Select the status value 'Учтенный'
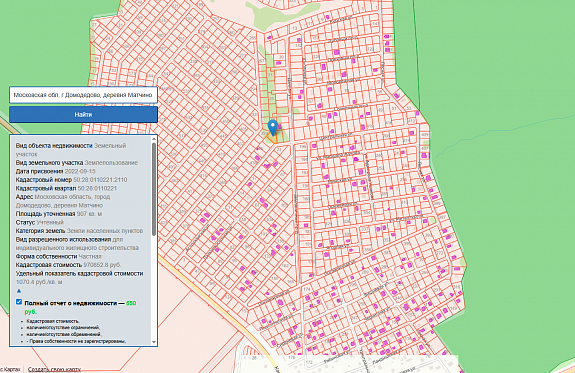Viewport: 575px width, 373px height. click(x=50, y=222)
